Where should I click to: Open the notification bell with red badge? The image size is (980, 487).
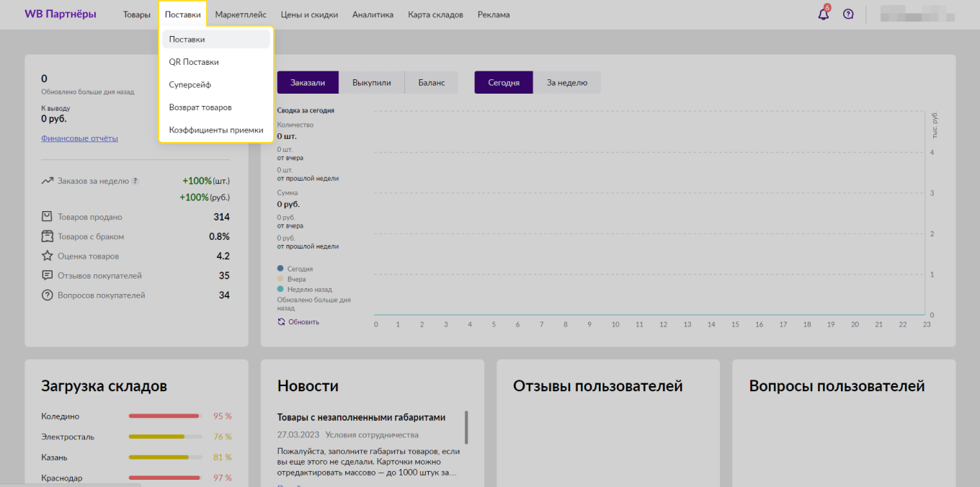pos(823,13)
